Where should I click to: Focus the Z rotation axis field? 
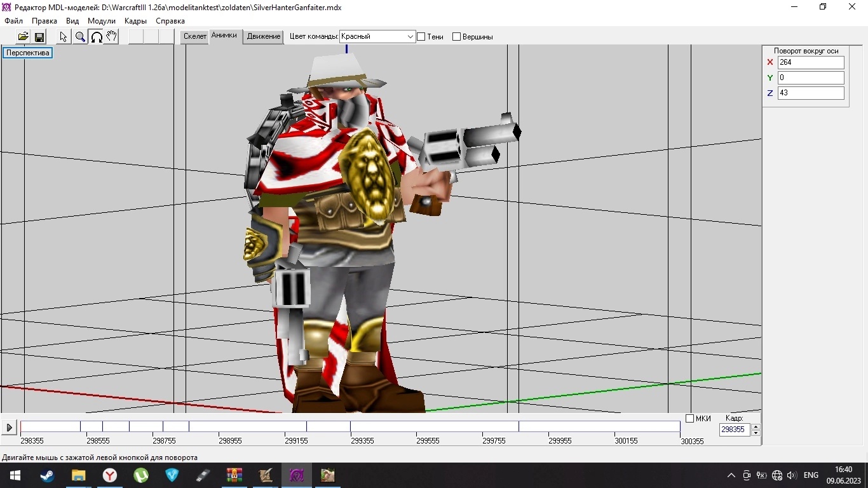[x=811, y=93]
